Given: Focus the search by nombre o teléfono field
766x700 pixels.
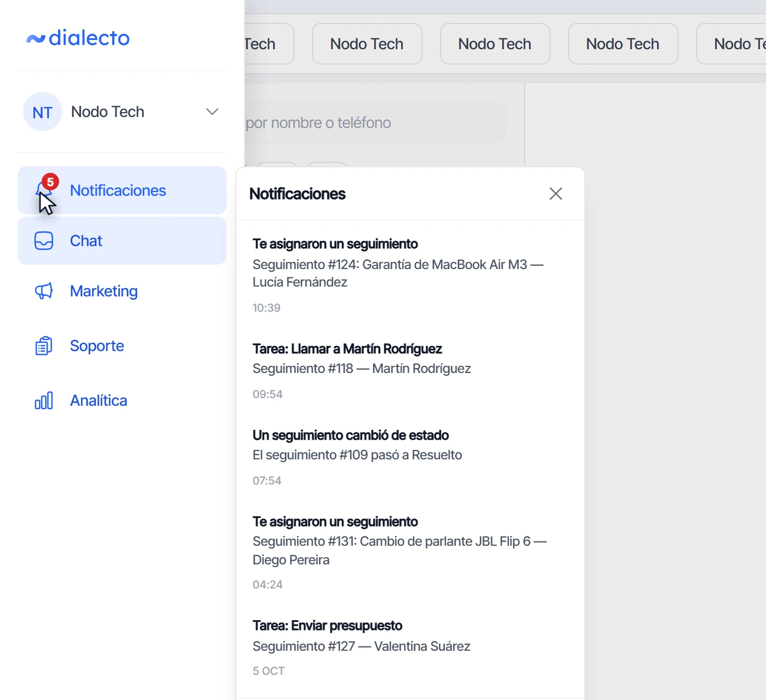Looking at the screenshot, I should click(375, 122).
